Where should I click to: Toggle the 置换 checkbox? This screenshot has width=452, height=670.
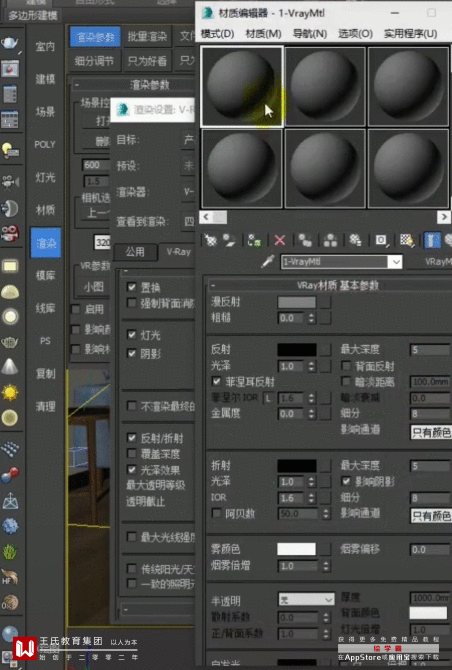click(132, 287)
